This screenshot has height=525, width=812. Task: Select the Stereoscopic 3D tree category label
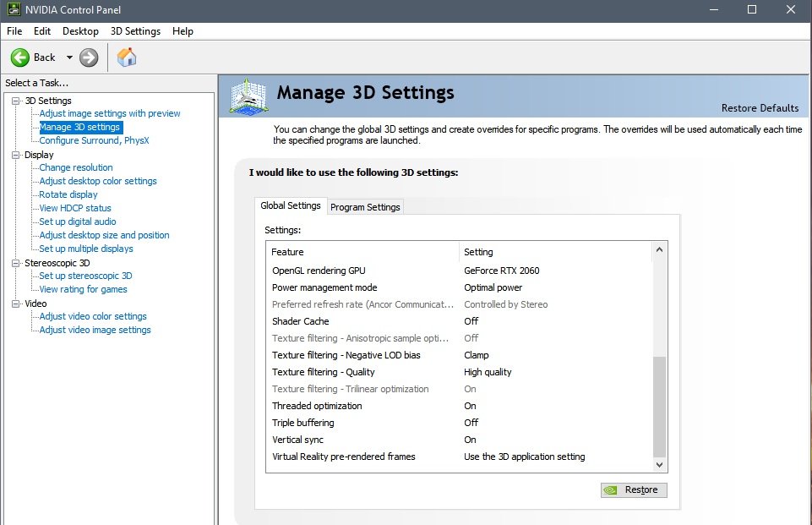(x=57, y=263)
